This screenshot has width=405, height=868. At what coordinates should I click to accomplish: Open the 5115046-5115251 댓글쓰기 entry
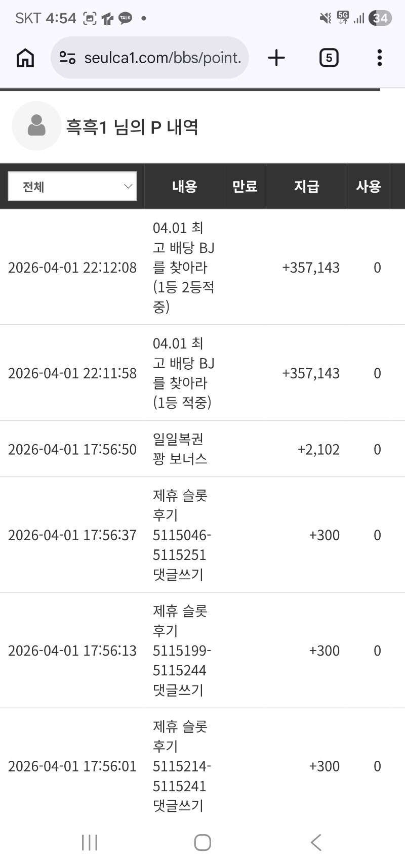(181, 535)
